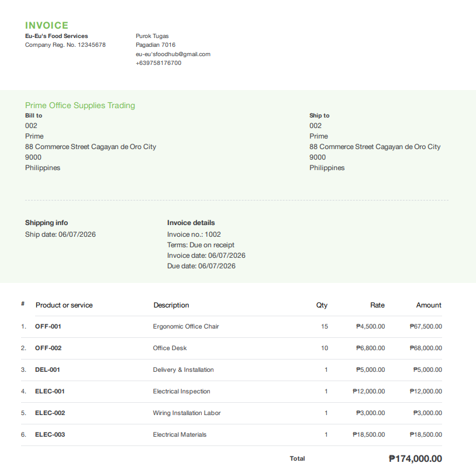Select the ELEC-002 Wiring Installation Labor row
476x470 pixels.
232,413
